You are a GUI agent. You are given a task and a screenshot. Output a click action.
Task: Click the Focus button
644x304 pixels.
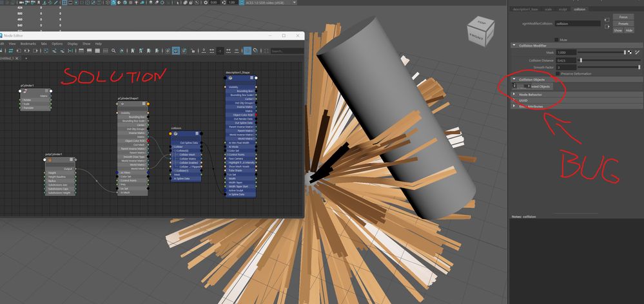click(623, 17)
